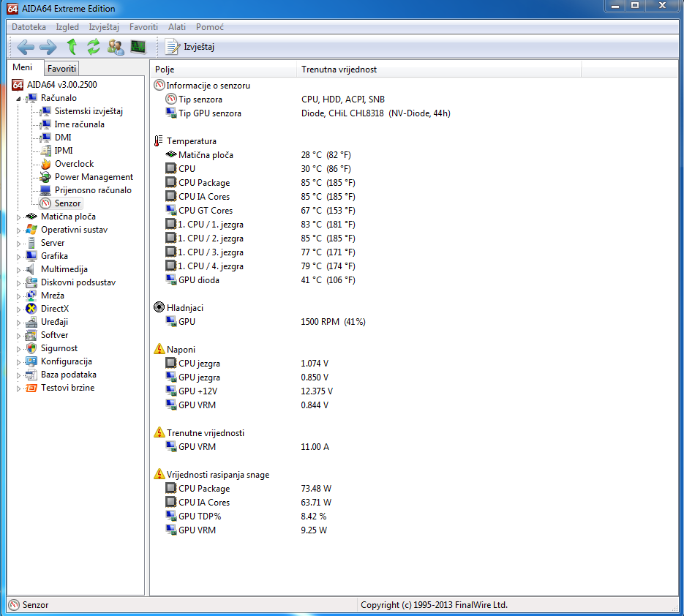
Task: Click the Senzor status bar entry
Action: (29, 604)
